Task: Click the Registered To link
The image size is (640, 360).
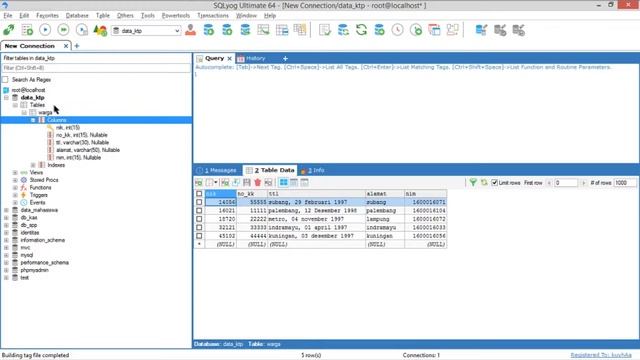Action: click(x=601, y=355)
